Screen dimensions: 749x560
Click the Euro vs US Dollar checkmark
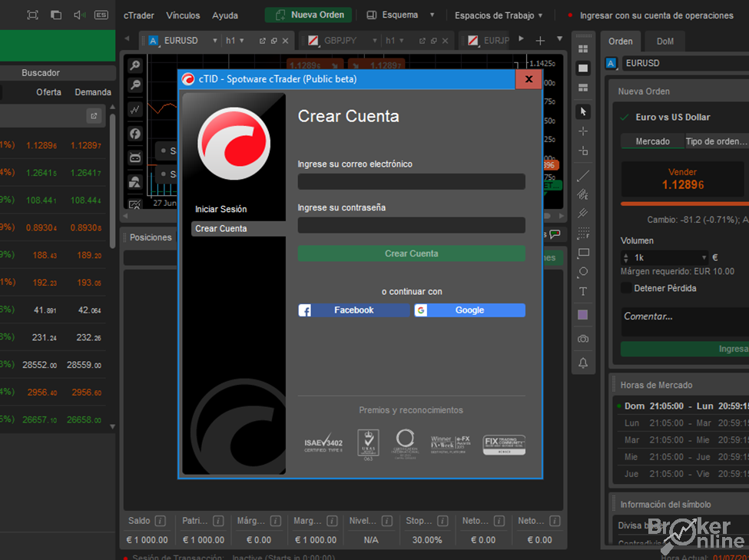(625, 117)
